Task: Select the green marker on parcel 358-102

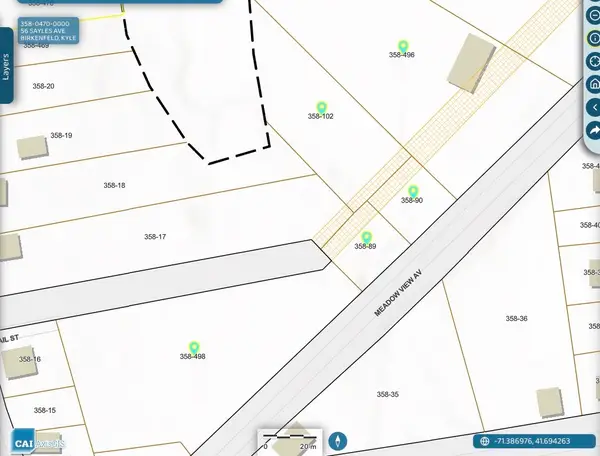Action: (321, 107)
